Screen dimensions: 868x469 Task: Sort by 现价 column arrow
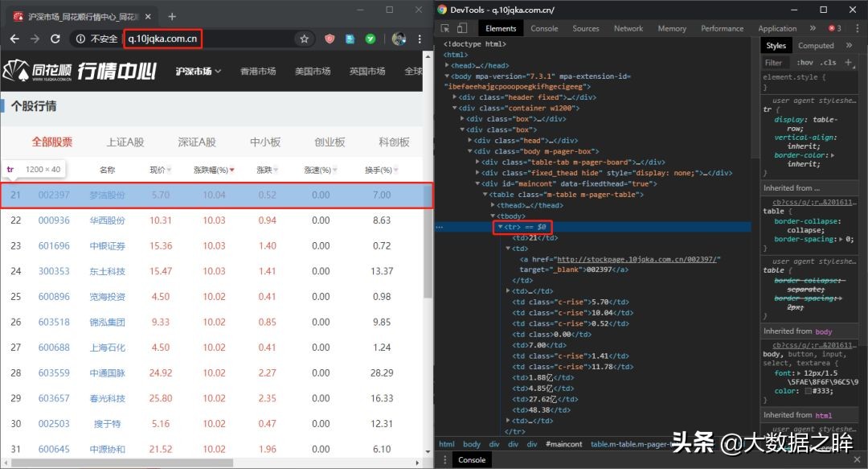click(x=168, y=171)
